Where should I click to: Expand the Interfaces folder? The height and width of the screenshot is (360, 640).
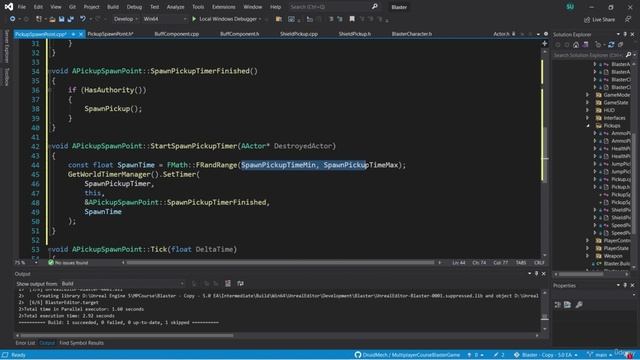point(588,118)
